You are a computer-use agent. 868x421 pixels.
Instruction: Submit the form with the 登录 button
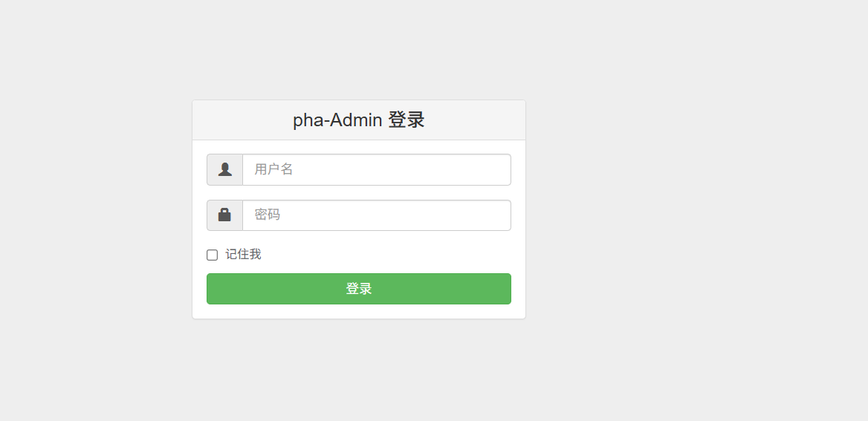[359, 289]
